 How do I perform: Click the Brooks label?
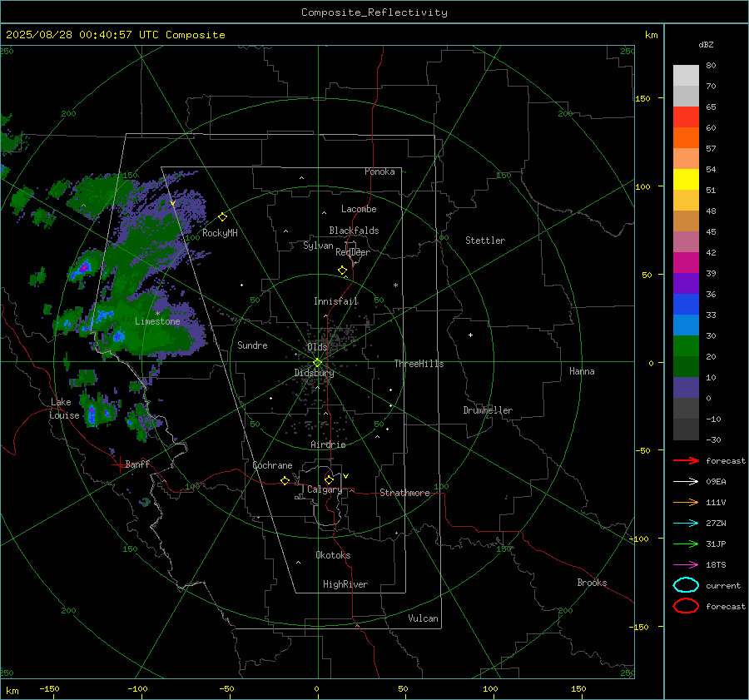tap(592, 583)
